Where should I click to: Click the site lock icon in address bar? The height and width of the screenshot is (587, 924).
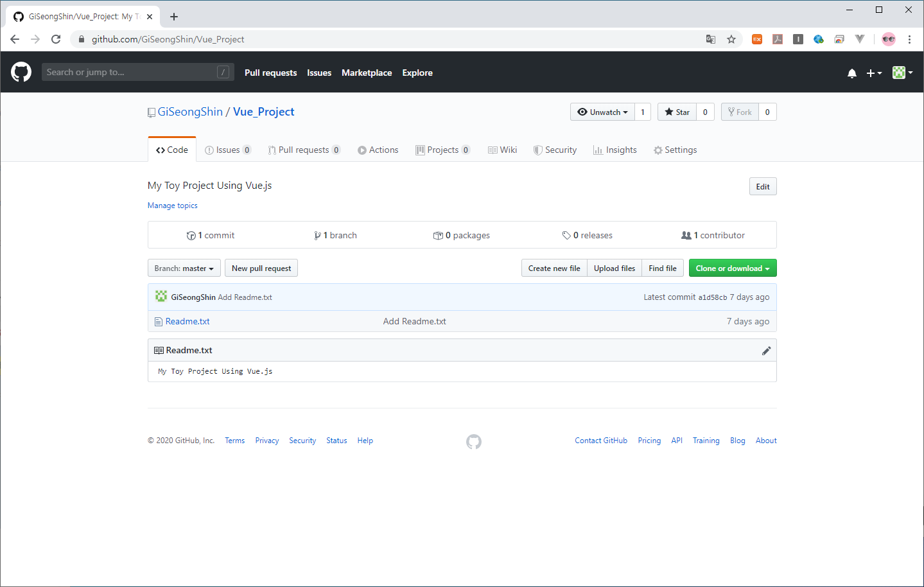coord(82,39)
